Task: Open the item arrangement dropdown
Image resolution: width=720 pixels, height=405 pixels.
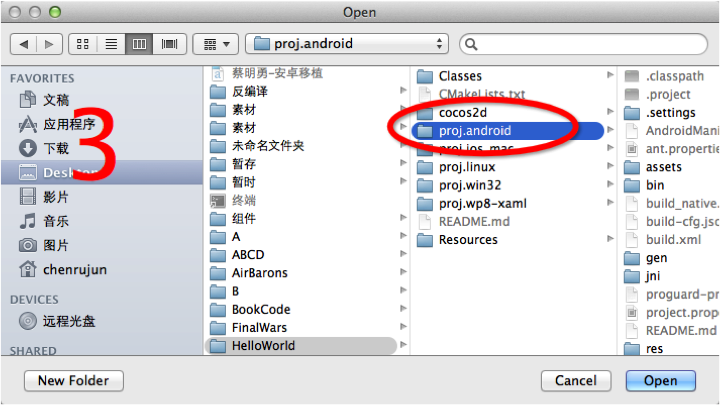Action: click(x=216, y=44)
